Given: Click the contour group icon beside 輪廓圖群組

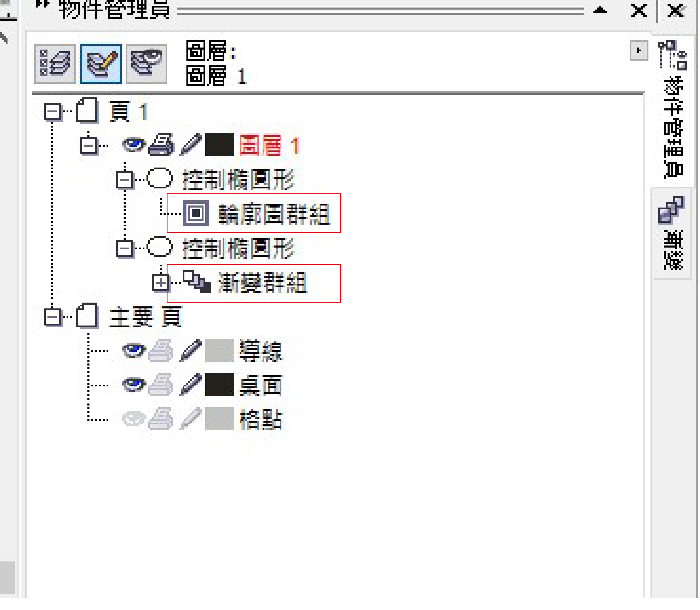Looking at the screenshot, I should [196, 213].
